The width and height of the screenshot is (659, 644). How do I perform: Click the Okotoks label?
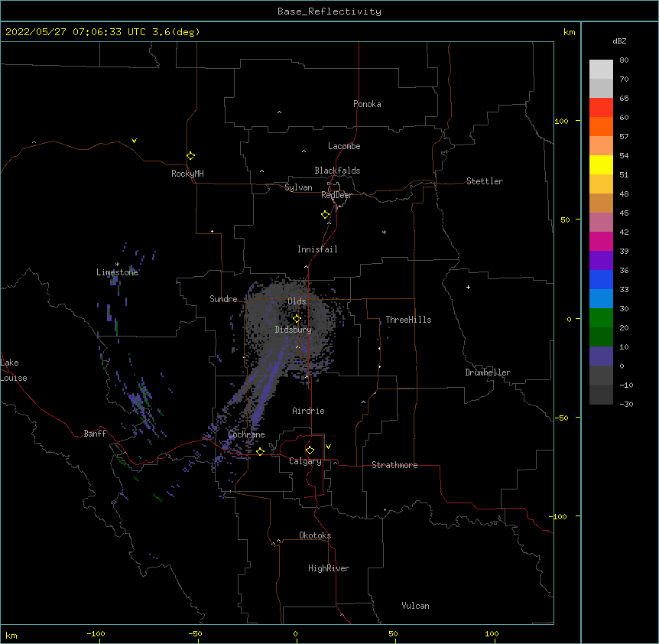click(315, 535)
